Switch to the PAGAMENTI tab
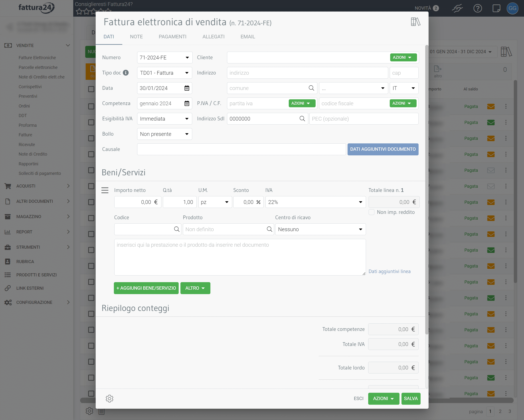The height and width of the screenshot is (420, 524). coord(172,37)
